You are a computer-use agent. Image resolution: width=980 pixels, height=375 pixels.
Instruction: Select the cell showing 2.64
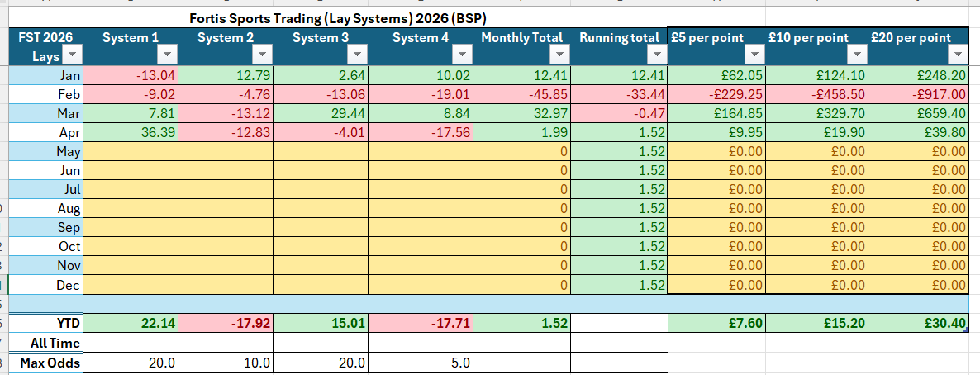point(321,76)
